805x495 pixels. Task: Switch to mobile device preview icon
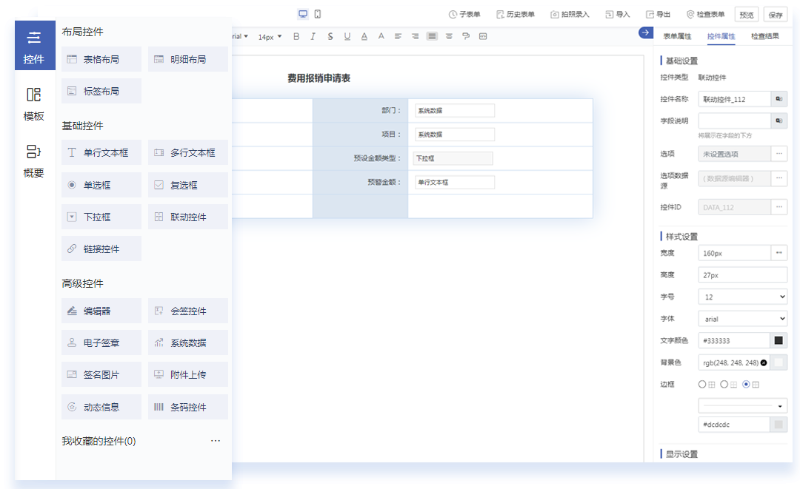(x=317, y=14)
